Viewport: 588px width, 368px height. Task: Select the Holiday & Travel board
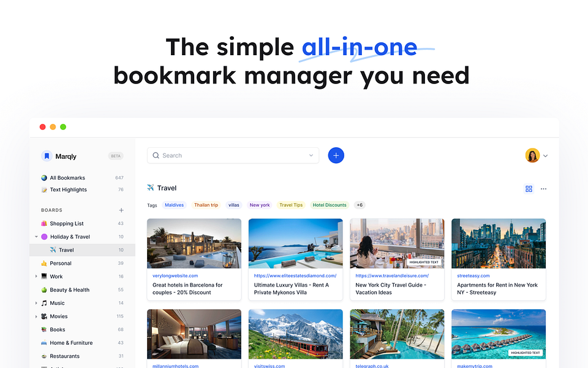tap(70, 237)
